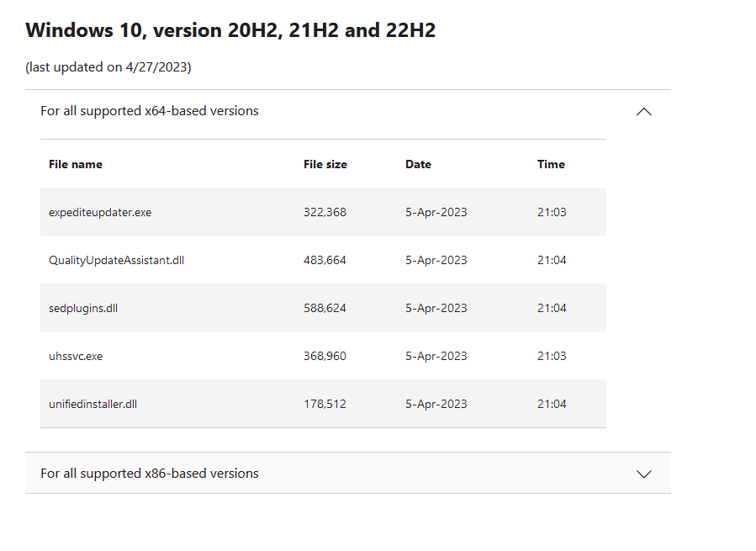Image resolution: width=756 pixels, height=551 pixels.
Task: Select the uhssvc.exe file name
Action: 76,356
